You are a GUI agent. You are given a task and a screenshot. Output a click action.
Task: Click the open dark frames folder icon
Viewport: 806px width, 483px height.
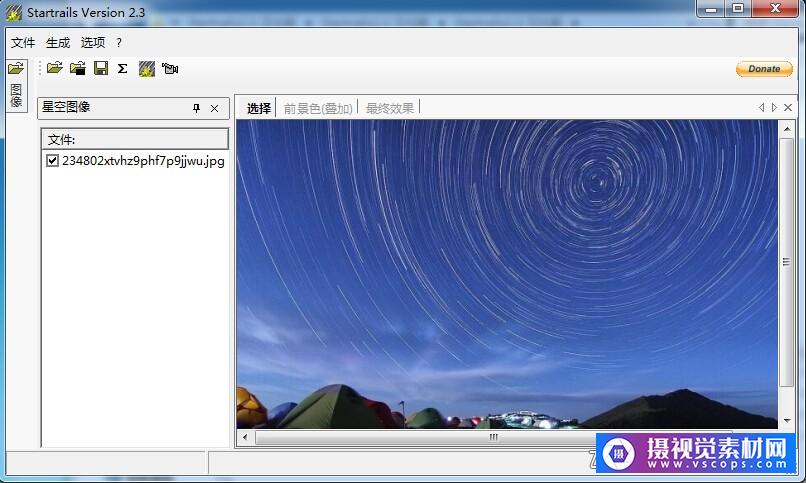(78, 68)
